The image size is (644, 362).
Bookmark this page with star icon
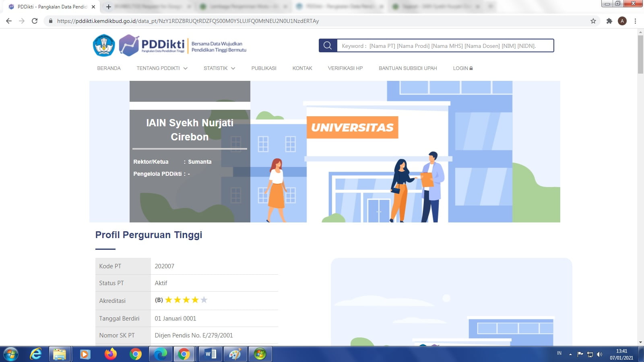(x=593, y=21)
